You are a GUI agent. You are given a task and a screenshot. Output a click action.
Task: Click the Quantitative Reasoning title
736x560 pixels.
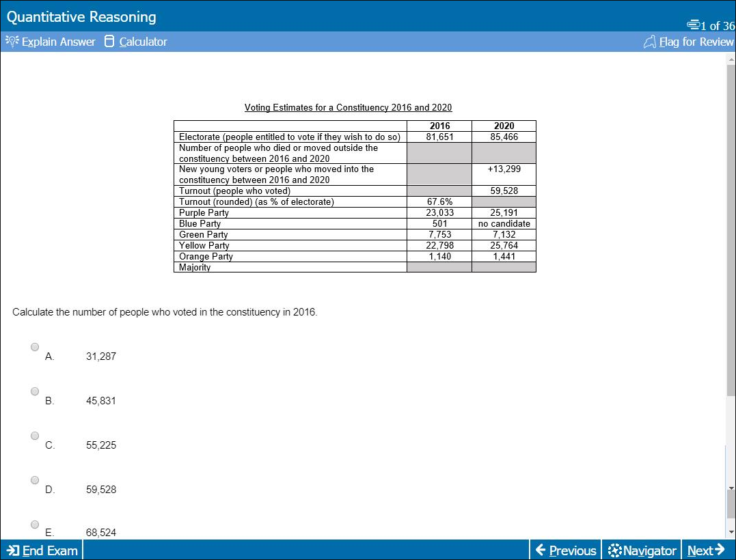coord(81,17)
